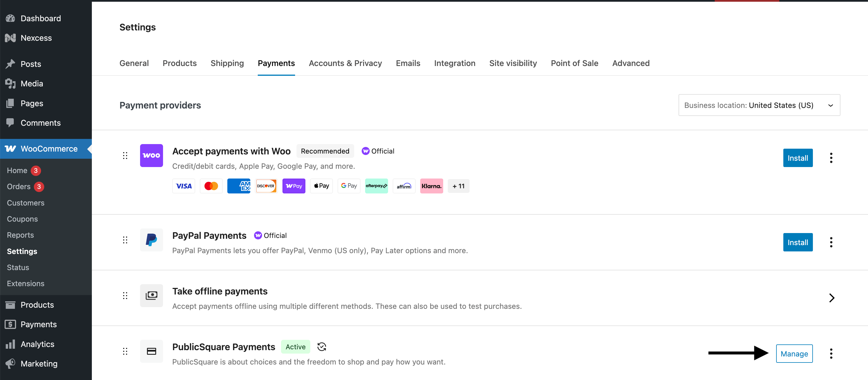Open more options menu for Woo payments
The width and height of the screenshot is (868, 380).
click(831, 158)
